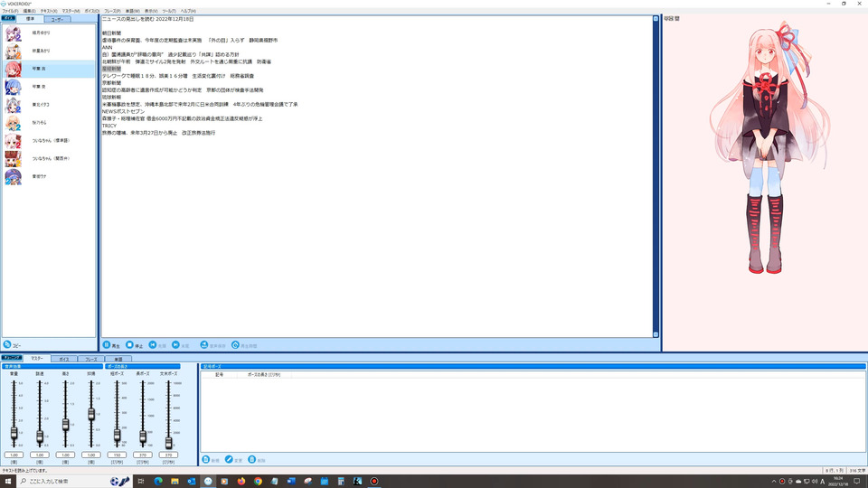Viewport: 868px width, 488px height.
Task: Click the 音声保存 save audio icon
Action: [204, 344]
